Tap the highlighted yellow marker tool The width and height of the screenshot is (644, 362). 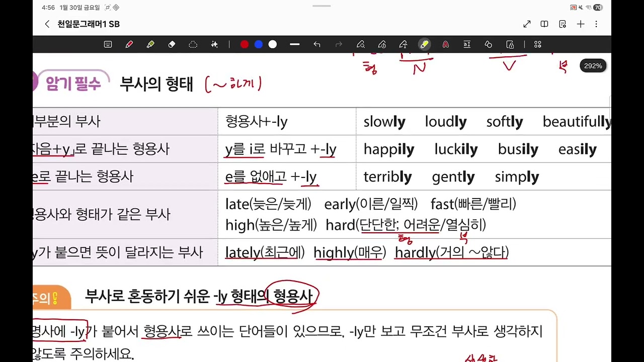(x=425, y=44)
